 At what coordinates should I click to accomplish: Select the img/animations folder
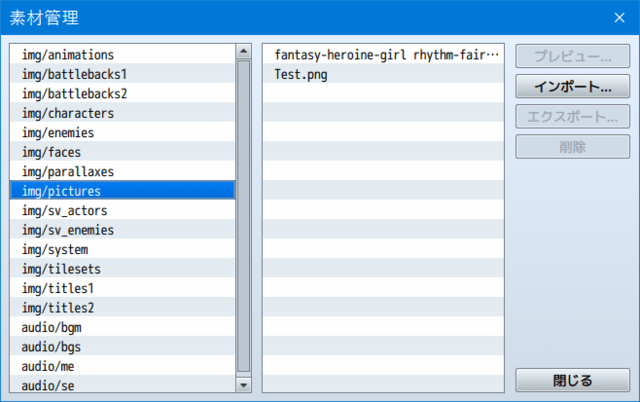click(x=122, y=54)
